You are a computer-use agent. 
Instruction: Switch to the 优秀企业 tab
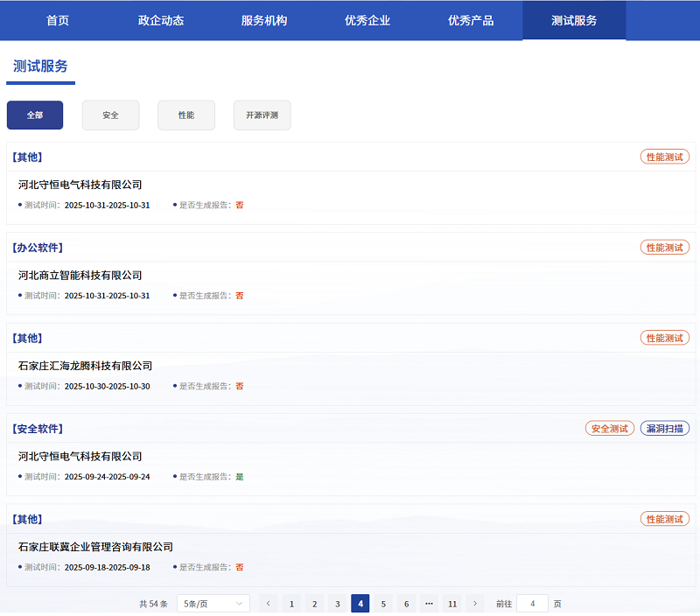367,19
